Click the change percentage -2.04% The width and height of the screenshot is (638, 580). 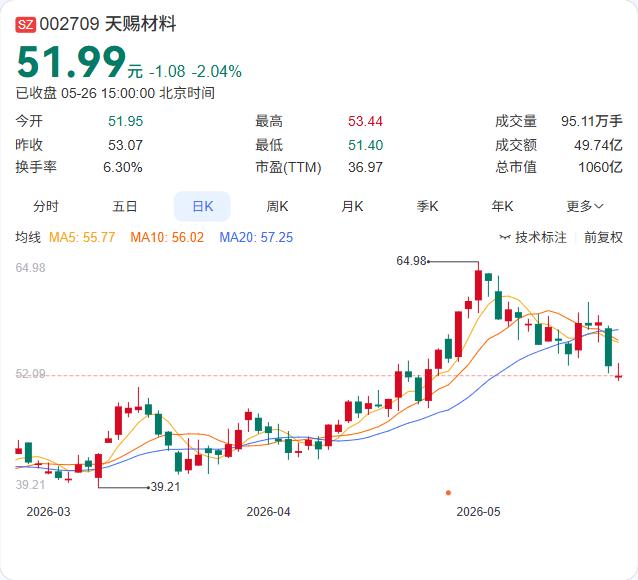coord(217,72)
